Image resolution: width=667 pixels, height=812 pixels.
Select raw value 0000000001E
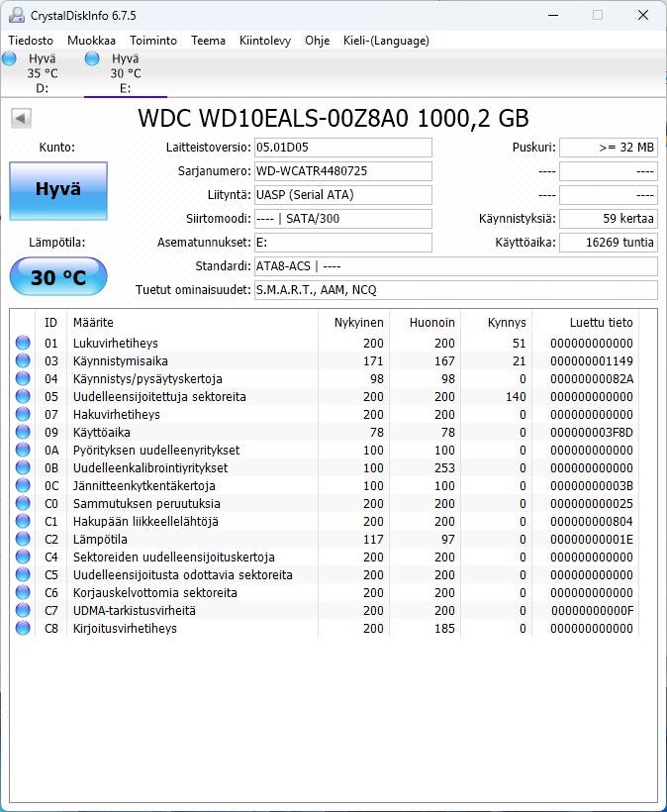tap(592, 540)
